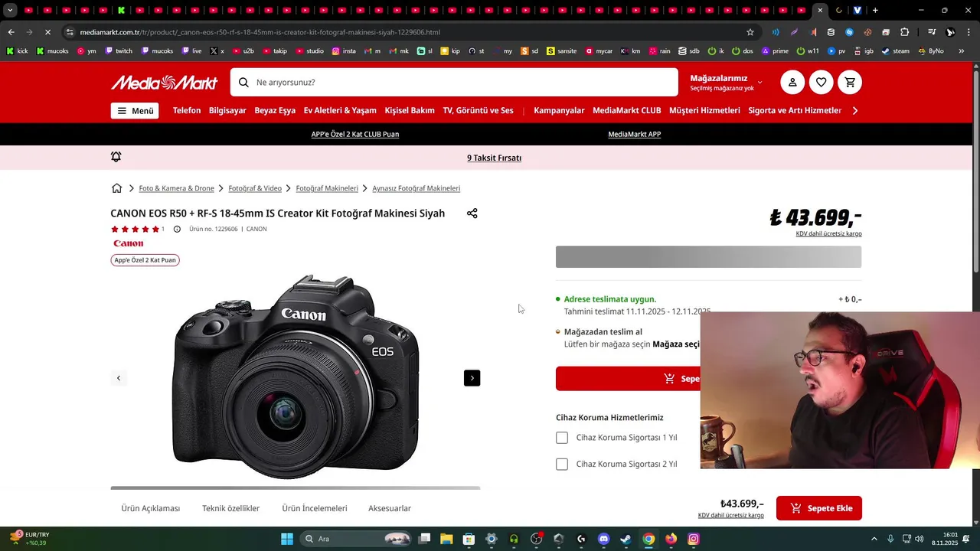
Task: Open the Telefon category
Action: tap(187, 111)
